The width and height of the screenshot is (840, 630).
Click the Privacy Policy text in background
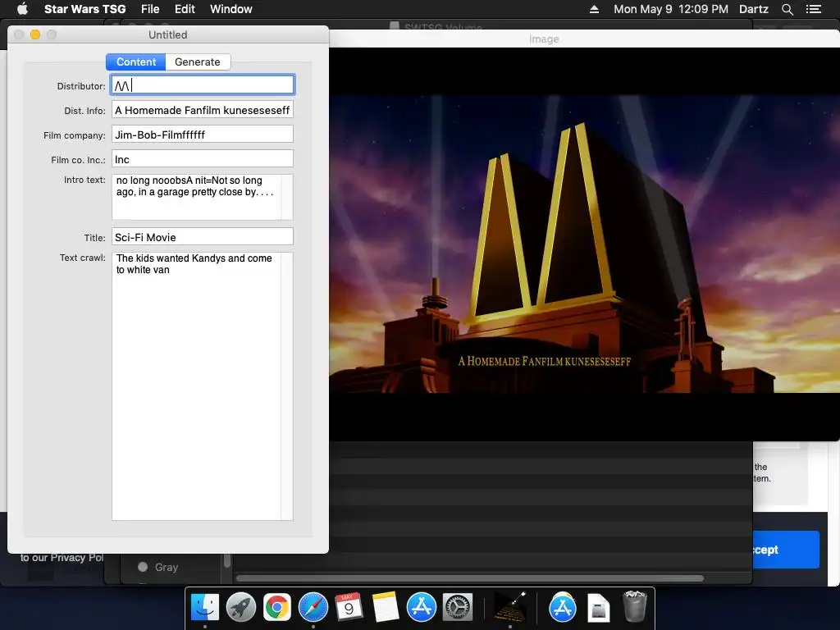point(62,558)
